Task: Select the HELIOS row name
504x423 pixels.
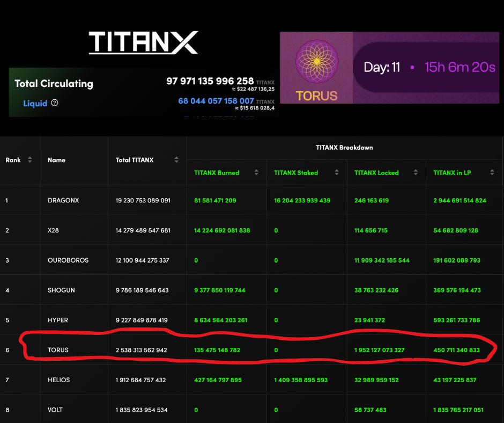Action: click(59, 380)
